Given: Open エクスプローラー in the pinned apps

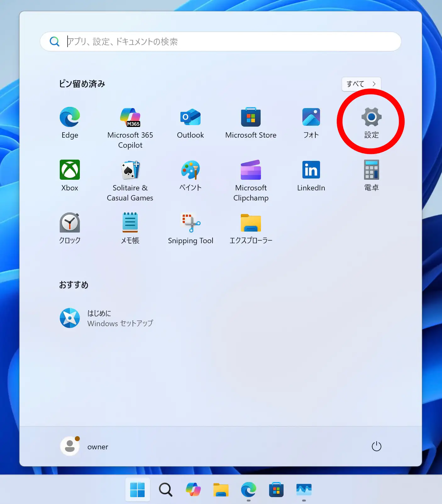Looking at the screenshot, I should point(251,229).
